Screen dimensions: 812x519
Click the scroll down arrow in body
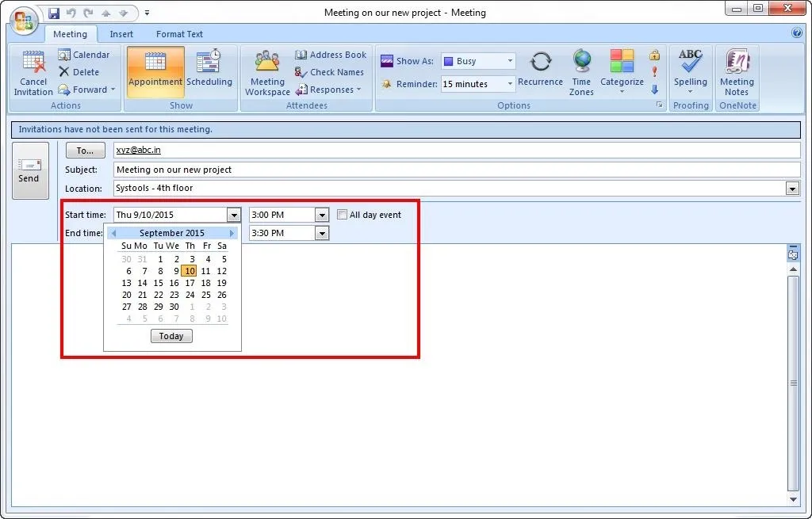[x=793, y=499]
